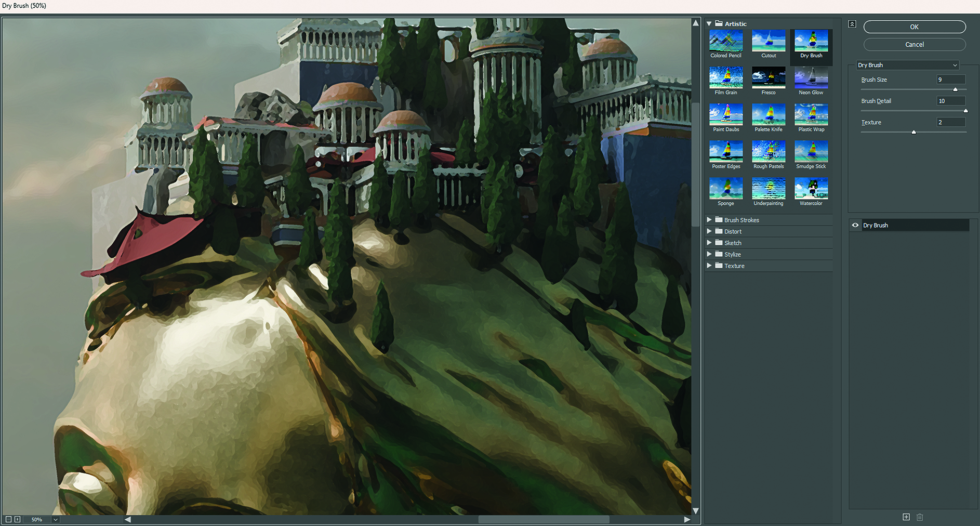Pick the Palette Knife filter
980x526 pixels.
coord(769,115)
